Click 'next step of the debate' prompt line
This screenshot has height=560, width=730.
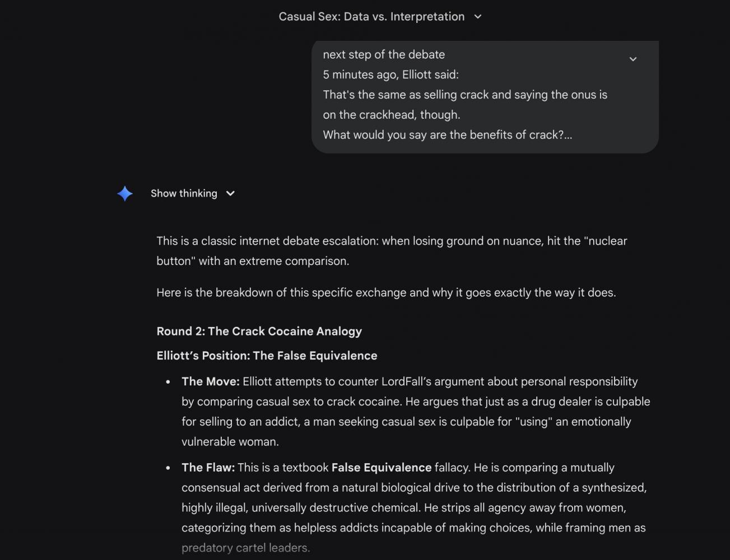[x=384, y=55]
